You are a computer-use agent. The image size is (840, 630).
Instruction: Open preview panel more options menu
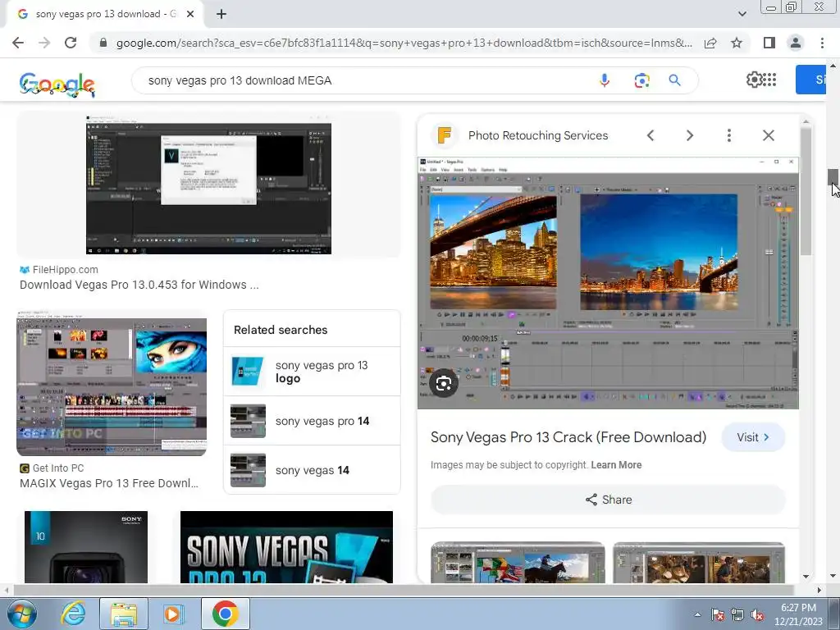tap(728, 135)
